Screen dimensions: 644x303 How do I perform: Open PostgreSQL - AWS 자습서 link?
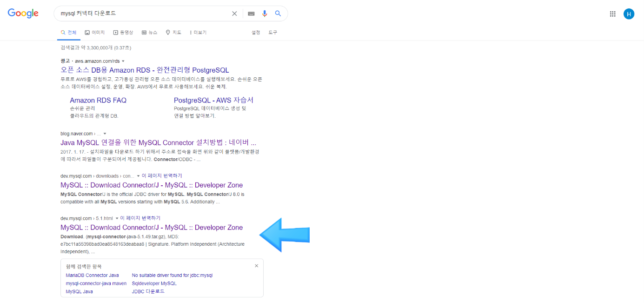coord(214,100)
